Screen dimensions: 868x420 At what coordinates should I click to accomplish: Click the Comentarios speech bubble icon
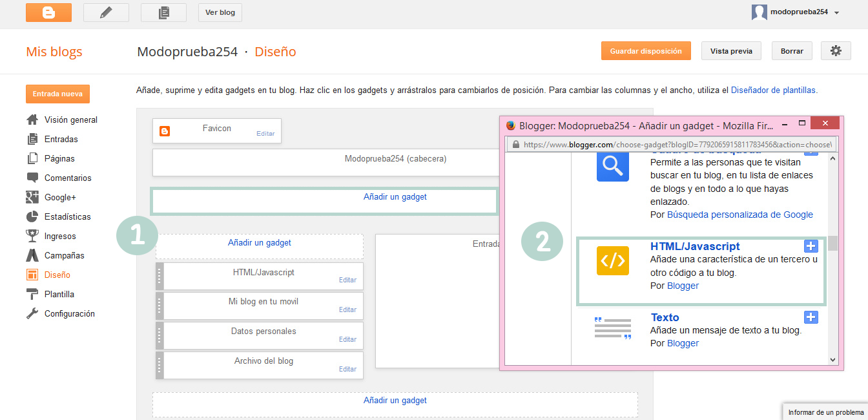tap(32, 178)
